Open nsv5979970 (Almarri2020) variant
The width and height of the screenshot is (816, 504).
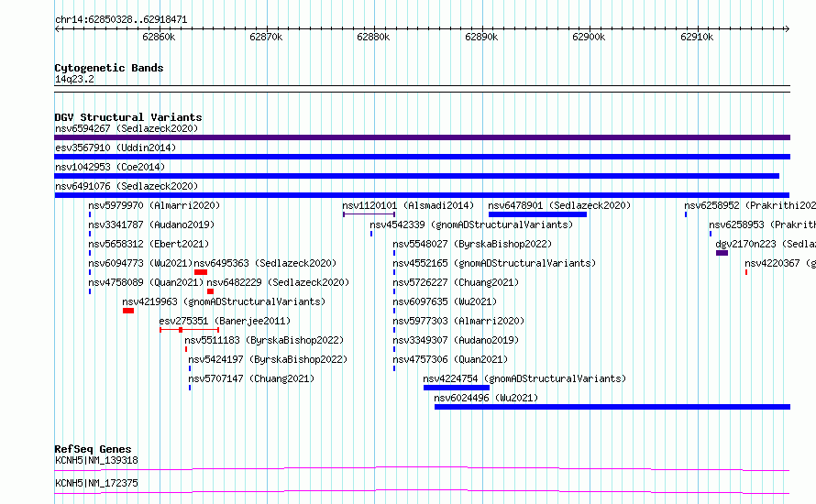point(154,205)
